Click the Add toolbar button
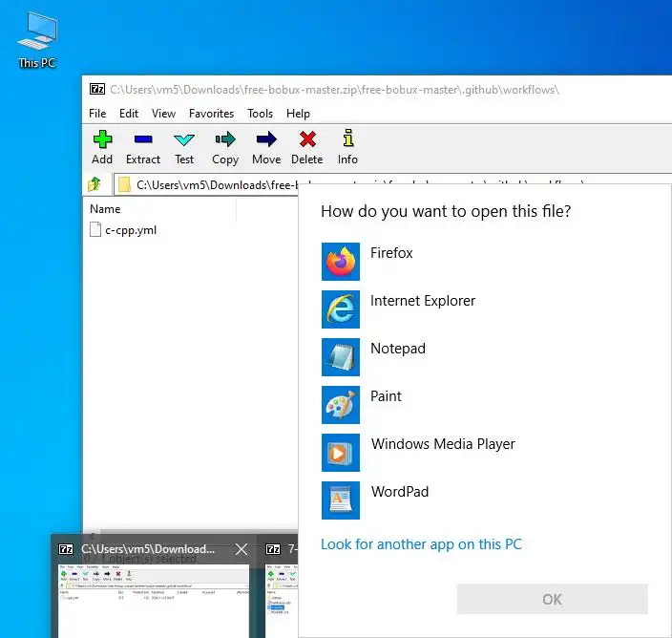 [x=102, y=147]
